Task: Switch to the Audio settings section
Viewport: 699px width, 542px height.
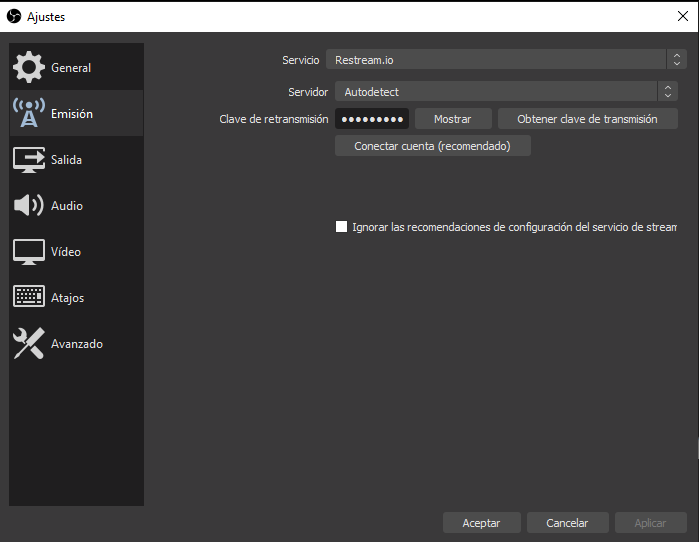Action: tap(76, 205)
